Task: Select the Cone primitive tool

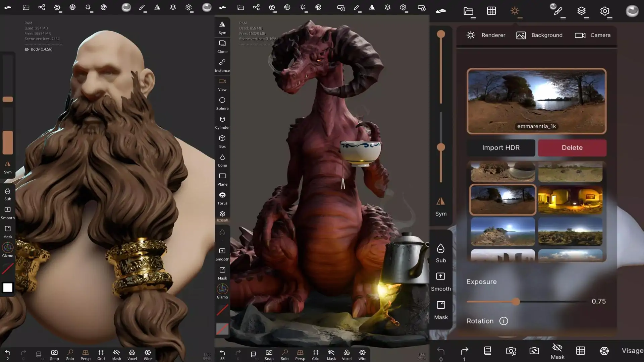Action: coord(222,160)
